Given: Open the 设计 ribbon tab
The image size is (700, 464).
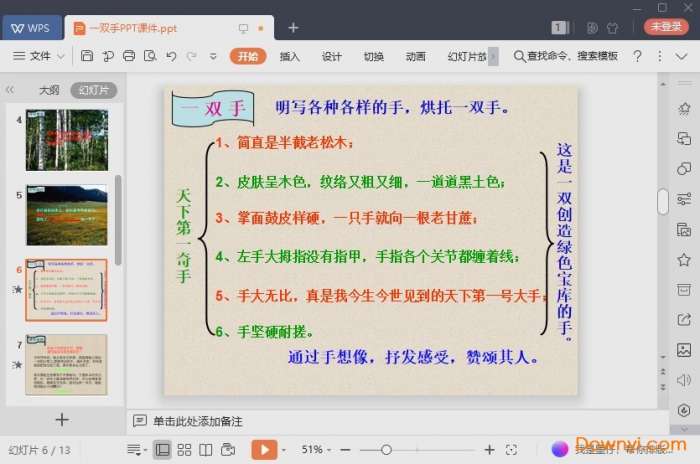Looking at the screenshot, I should tap(332, 56).
